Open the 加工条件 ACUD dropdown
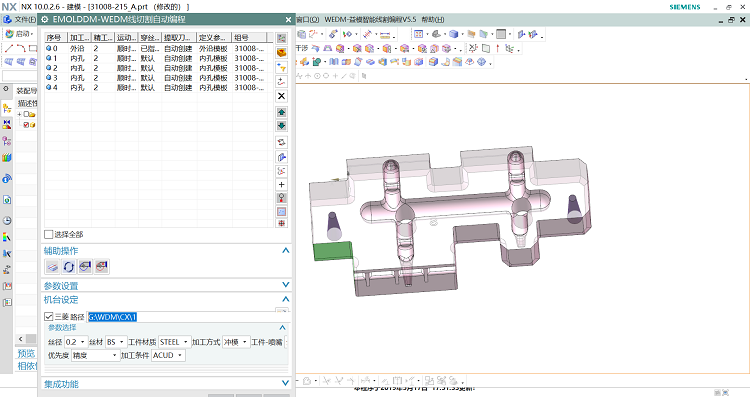The width and height of the screenshot is (750, 397). pyautogui.click(x=168, y=355)
